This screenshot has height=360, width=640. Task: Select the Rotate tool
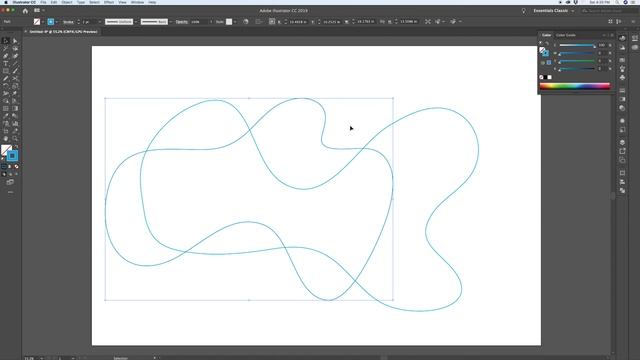point(6,86)
